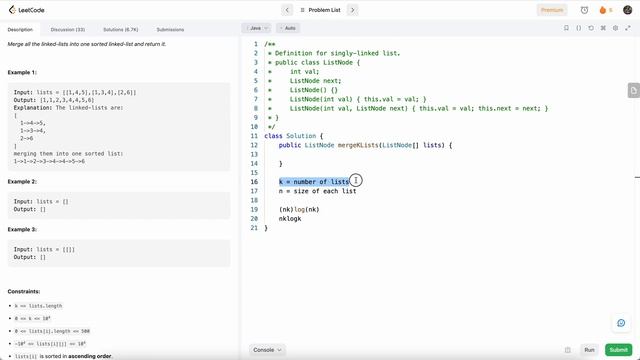This screenshot has height=360, width=640.
Task: Open the notes icon at right edge
Action: pyautogui.click(x=633, y=91)
